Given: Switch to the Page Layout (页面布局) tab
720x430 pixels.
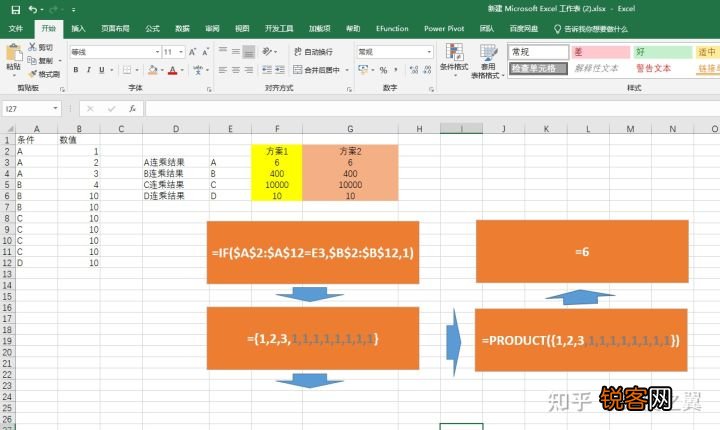Looking at the screenshot, I should [115, 28].
